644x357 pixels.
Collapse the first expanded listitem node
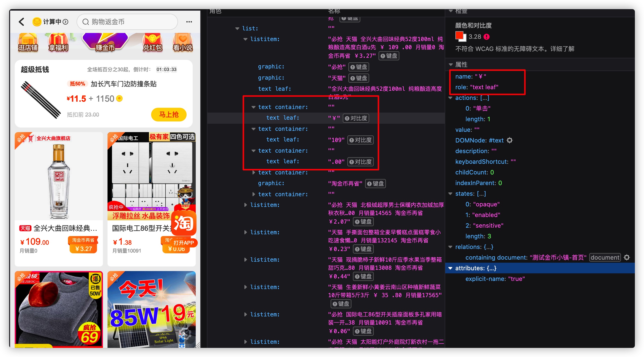[245, 39]
